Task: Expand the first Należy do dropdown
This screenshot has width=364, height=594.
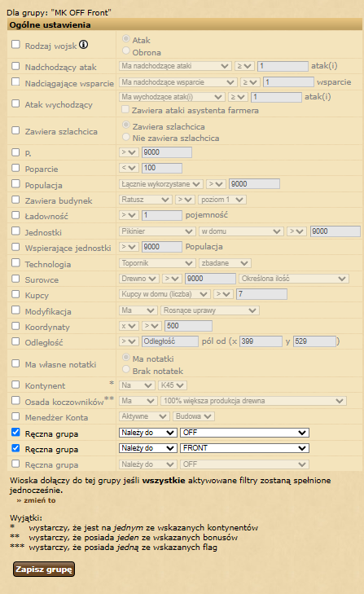Action: (x=147, y=433)
